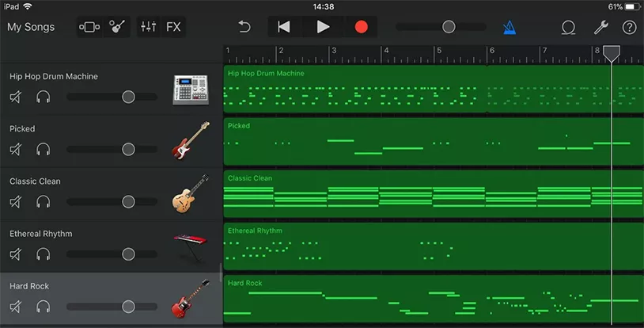The height and width of the screenshot is (328, 644).
Task: Solo the Hip Hop Drum Machine track
Action: pos(44,97)
